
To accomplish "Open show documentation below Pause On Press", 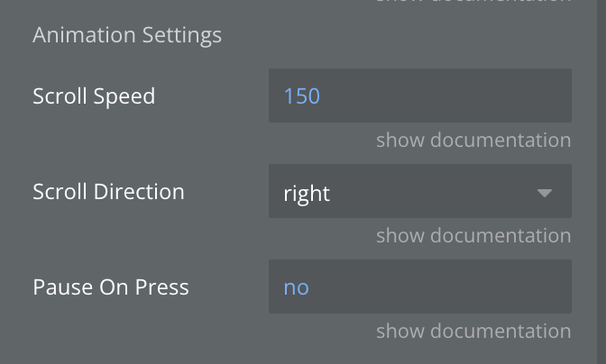I will (x=473, y=332).
